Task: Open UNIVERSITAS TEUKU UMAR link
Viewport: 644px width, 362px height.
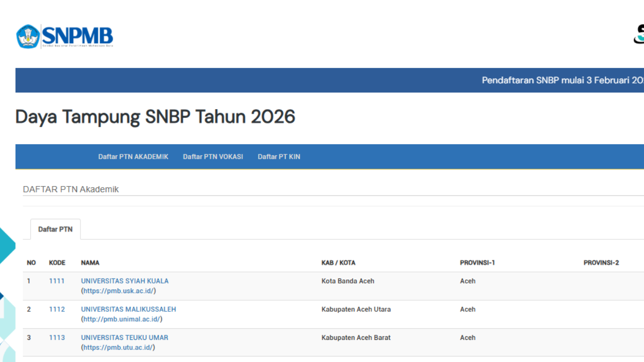Action: (x=124, y=337)
